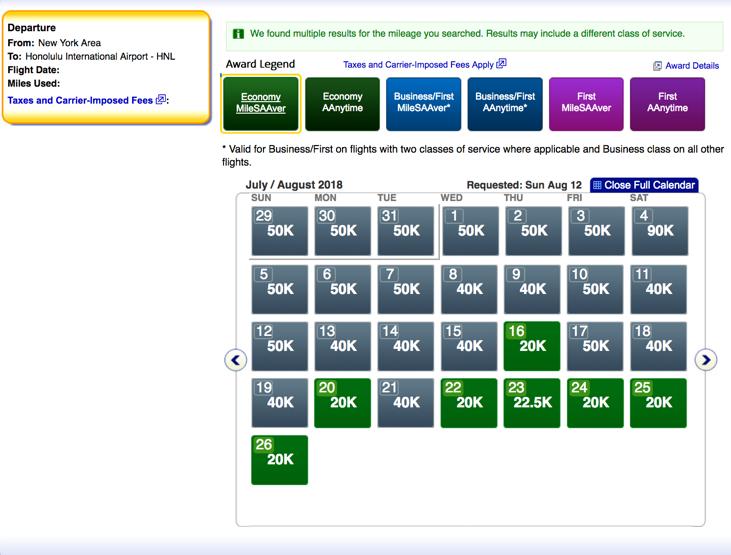Viewport: 731px width, 555px height.
Task: Select Business/First MileSAAver award type
Action: click(x=423, y=104)
